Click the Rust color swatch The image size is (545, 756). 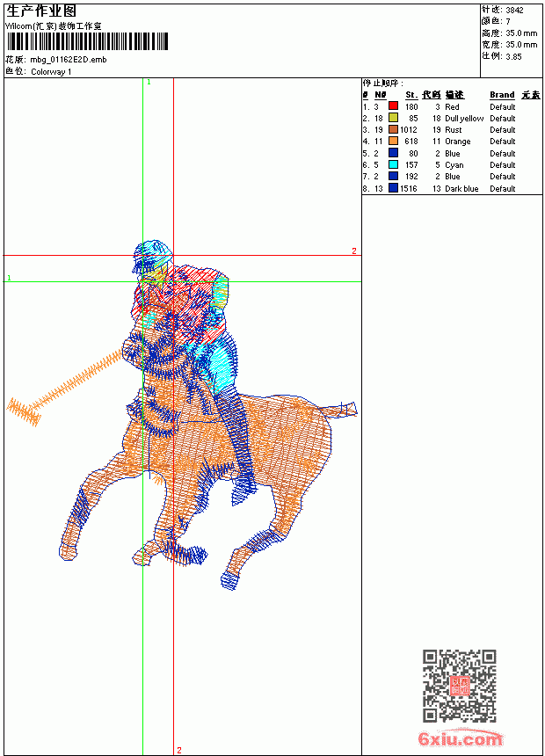click(393, 129)
